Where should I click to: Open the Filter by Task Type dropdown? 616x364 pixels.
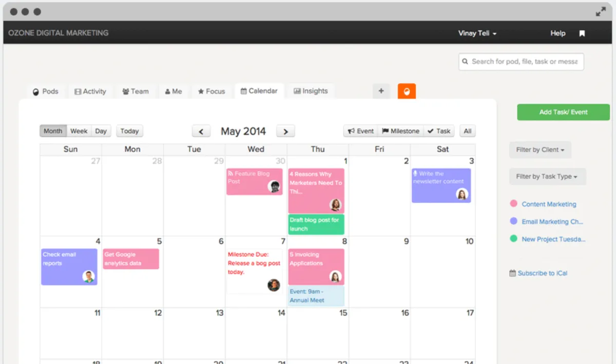point(547,176)
